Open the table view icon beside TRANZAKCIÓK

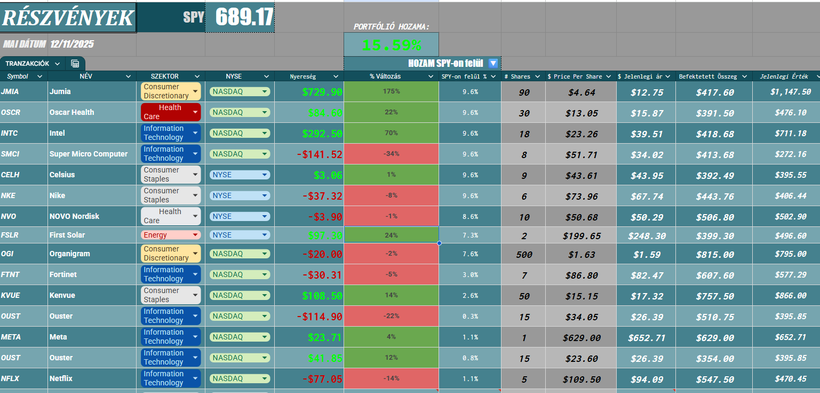[x=75, y=64]
